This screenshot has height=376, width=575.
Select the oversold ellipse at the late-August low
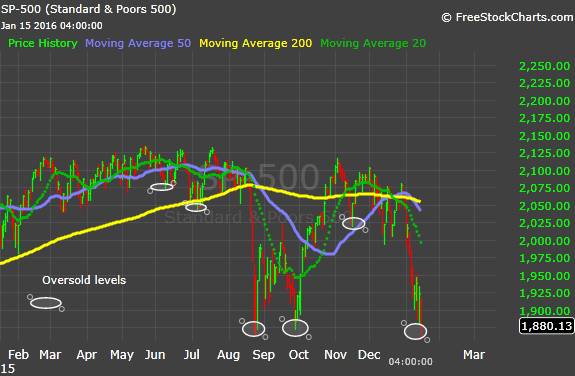(x=253, y=329)
